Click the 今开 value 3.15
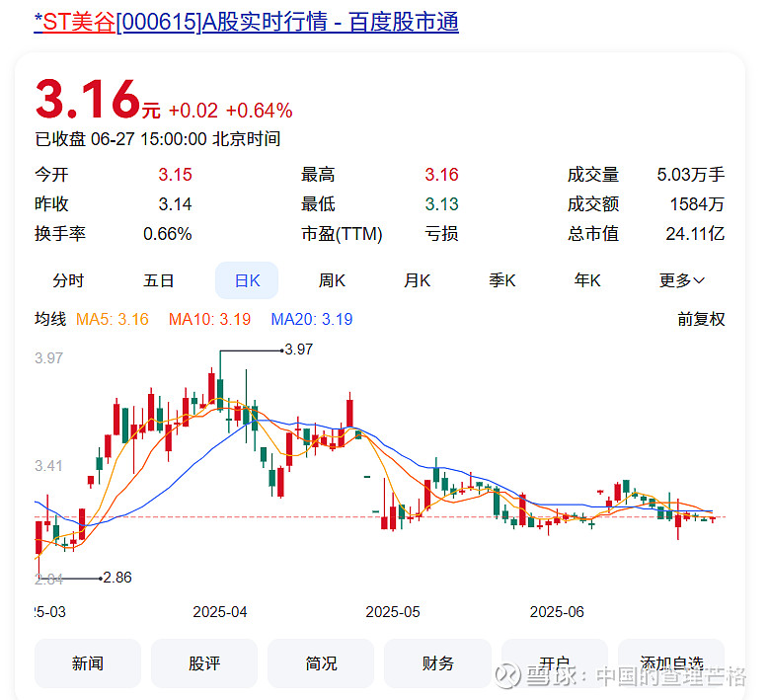The image size is (769, 700). pos(175,175)
